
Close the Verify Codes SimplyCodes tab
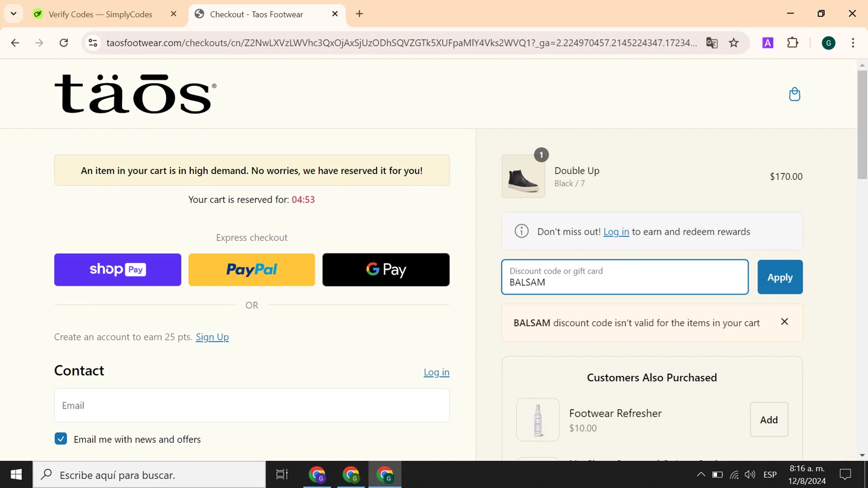click(x=174, y=14)
